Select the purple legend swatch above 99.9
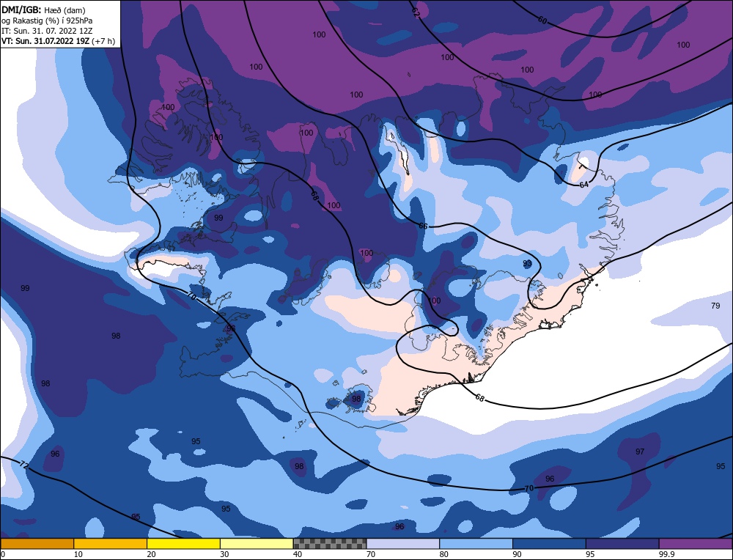 (696, 544)
